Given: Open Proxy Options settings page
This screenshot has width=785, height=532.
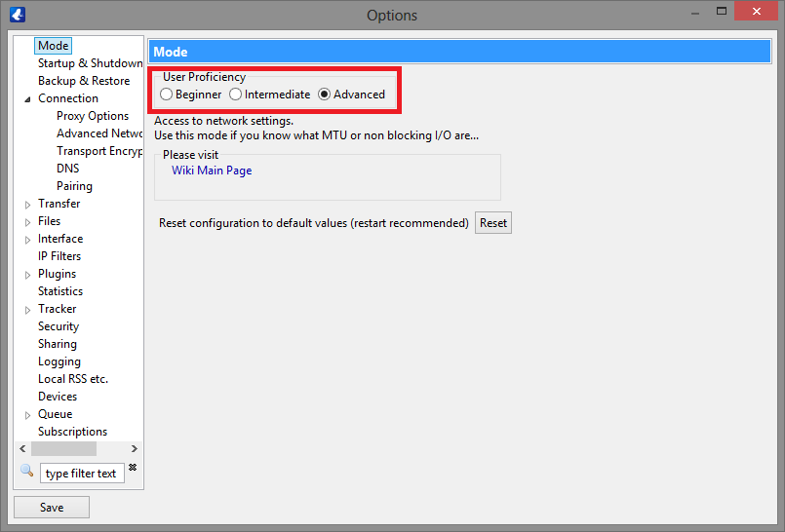Looking at the screenshot, I should [93, 116].
